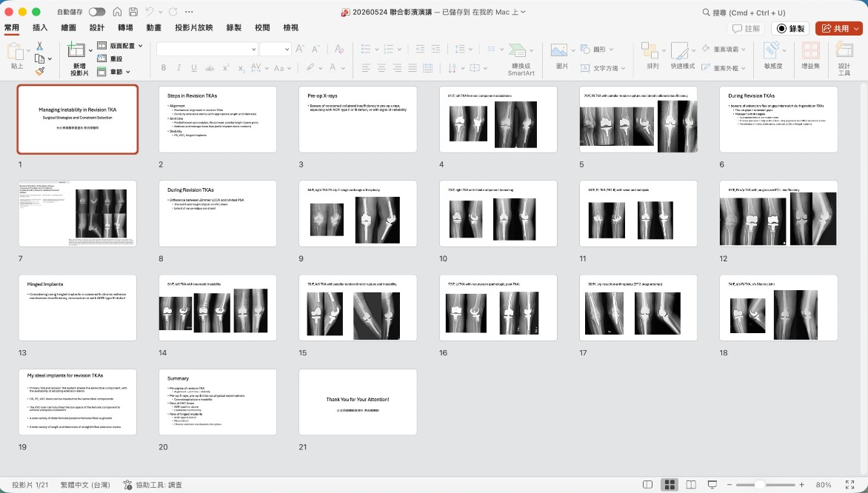868x493 pixels.
Task: Open the font name dropdown
Action: click(x=253, y=50)
